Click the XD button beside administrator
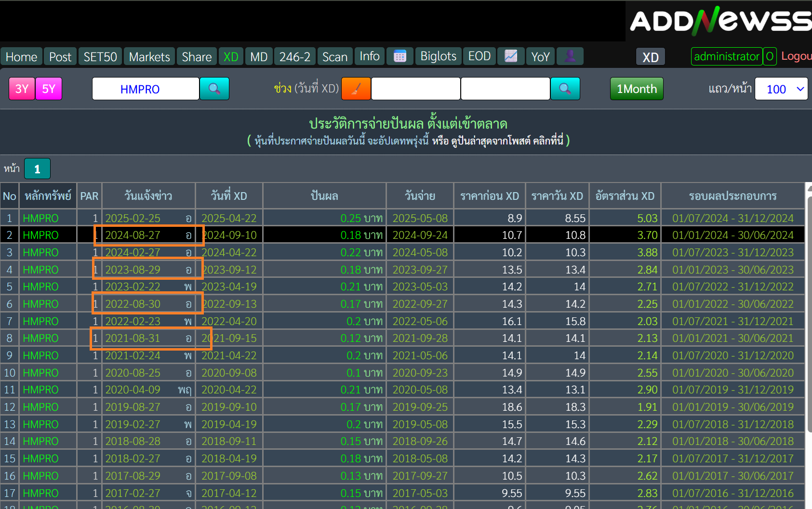812x509 pixels. (651, 57)
